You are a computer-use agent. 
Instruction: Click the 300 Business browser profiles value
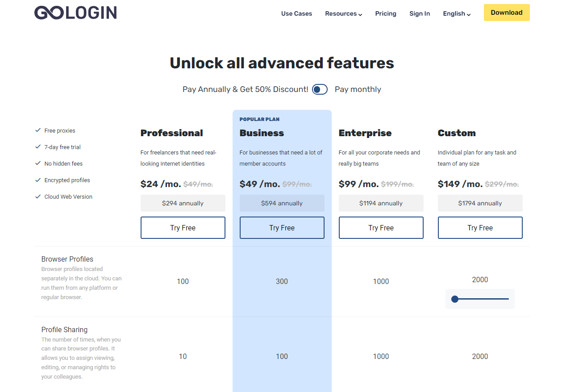coord(282,281)
